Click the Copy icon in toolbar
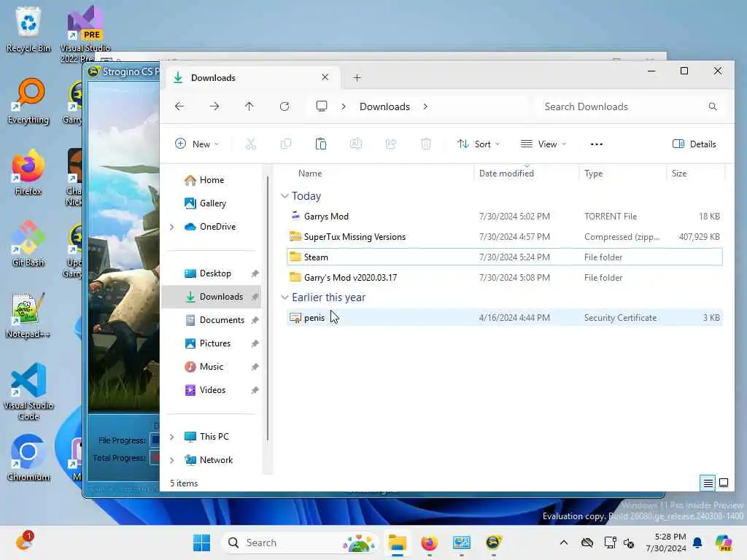747x560 pixels. click(x=286, y=144)
